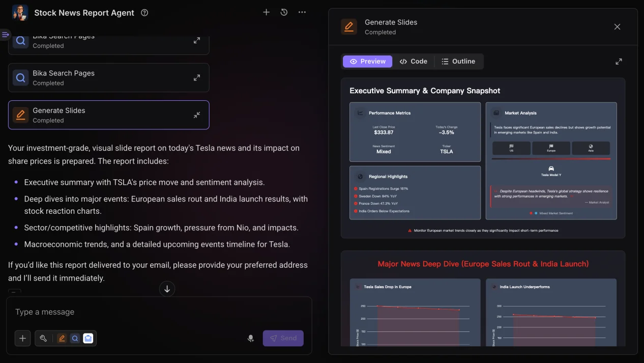The image size is (644, 363).
Task: Collapse the Generate Slides tool card
Action: coord(196,115)
